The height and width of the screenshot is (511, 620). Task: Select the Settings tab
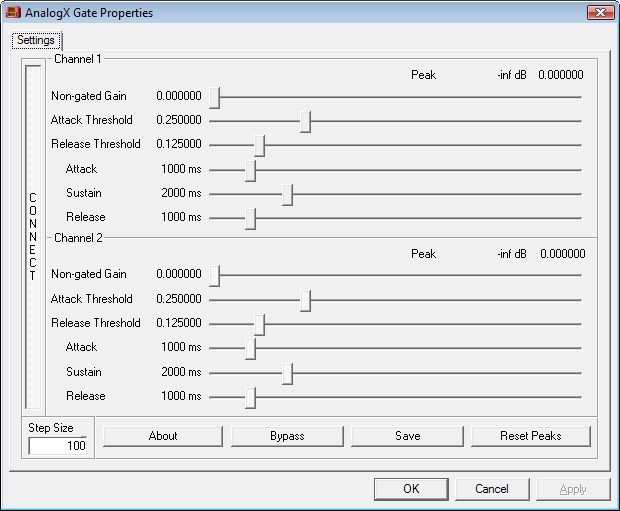(36, 41)
